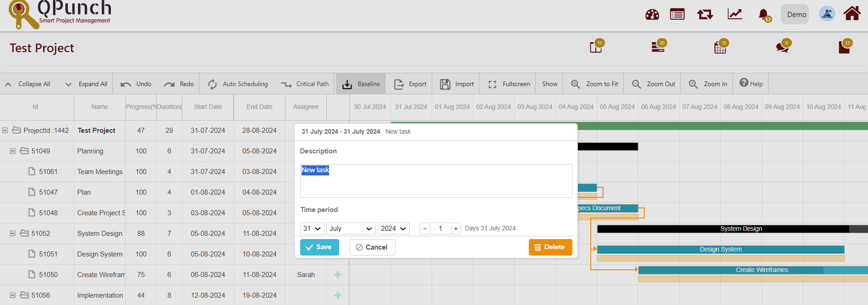Open the dashboard gauge icon in header

point(652,15)
